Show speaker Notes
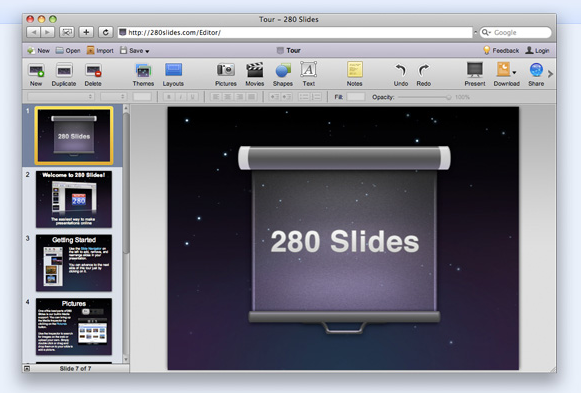Viewport: 581px width, 393px height. tap(355, 70)
